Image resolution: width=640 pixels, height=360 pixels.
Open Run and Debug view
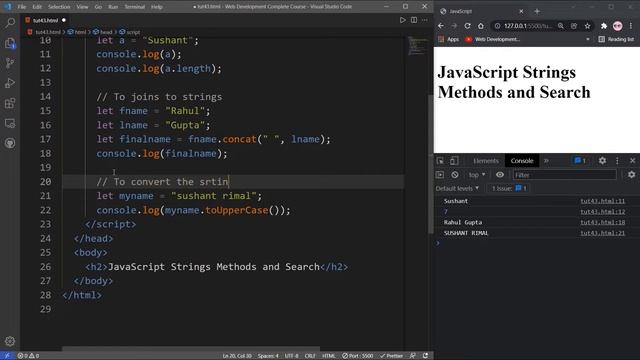click(10, 83)
